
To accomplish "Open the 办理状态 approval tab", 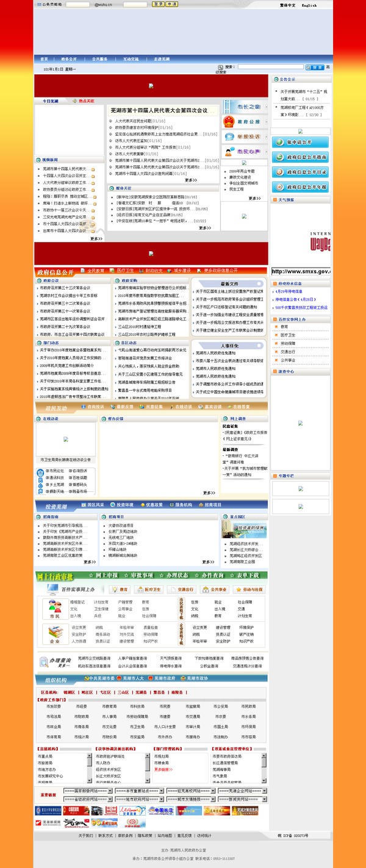I will (x=174, y=575).
